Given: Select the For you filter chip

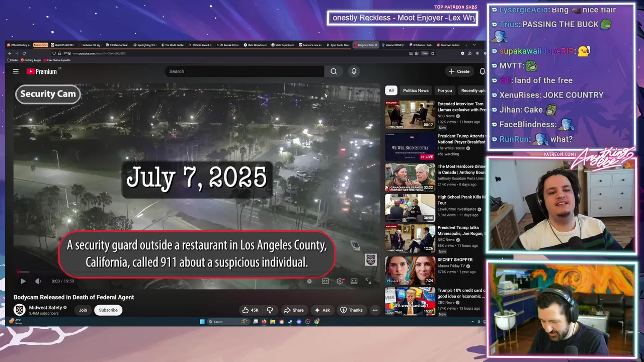Looking at the screenshot, I should [x=445, y=90].
